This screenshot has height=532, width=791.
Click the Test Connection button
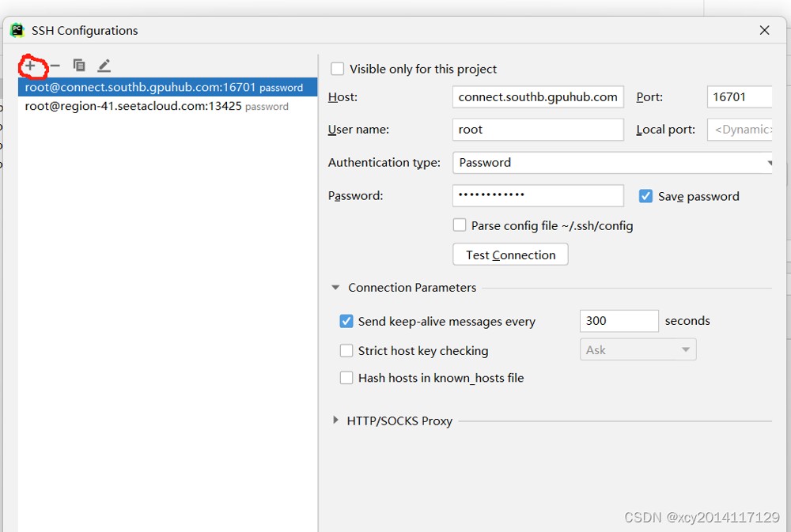(510, 255)
